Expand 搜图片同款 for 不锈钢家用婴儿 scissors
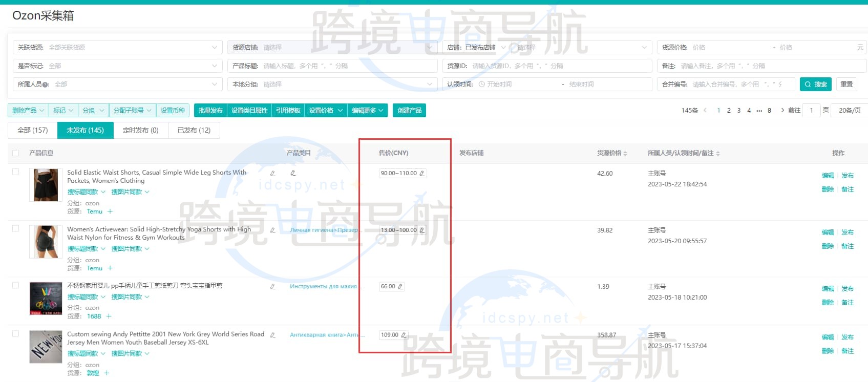 pos(131,296)
